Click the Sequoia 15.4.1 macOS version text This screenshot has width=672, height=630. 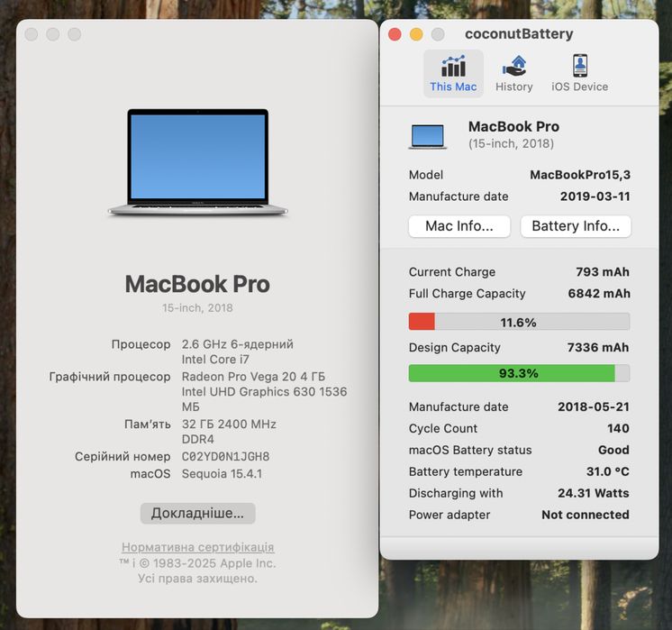pos(222,474)
